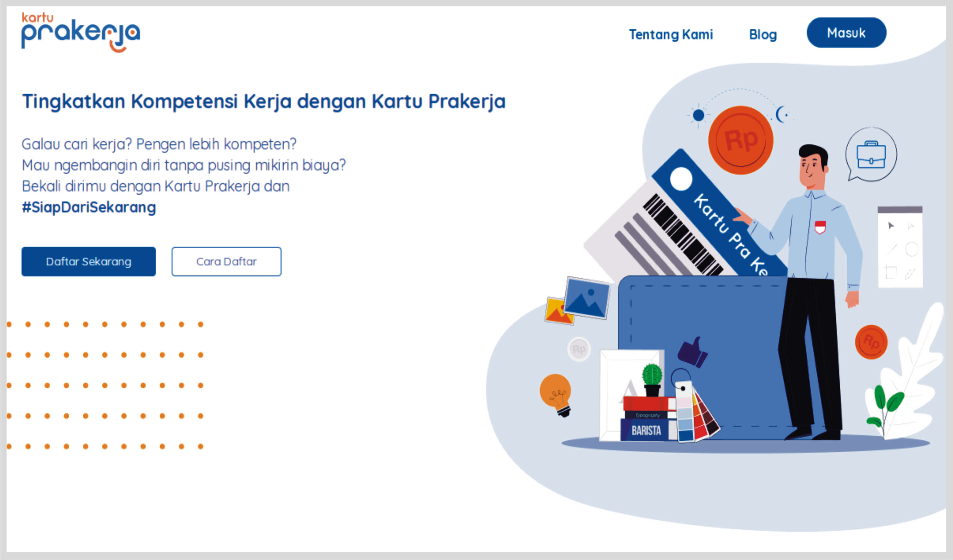Click the line "Mau ngembangin diri tanpa pusing mikirin biaya?"
The height and width of the screenshot is (560, 953).
click(184, 165)
